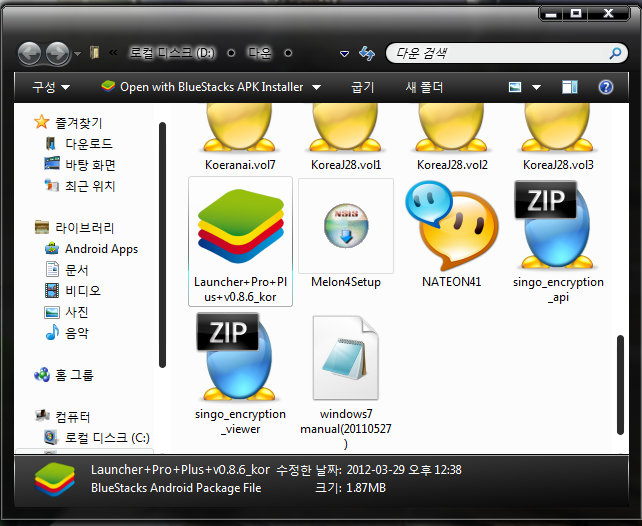The image size is (642, 526).
Task: Click the Back navigation arrow
Action: (x=29, y=53)
